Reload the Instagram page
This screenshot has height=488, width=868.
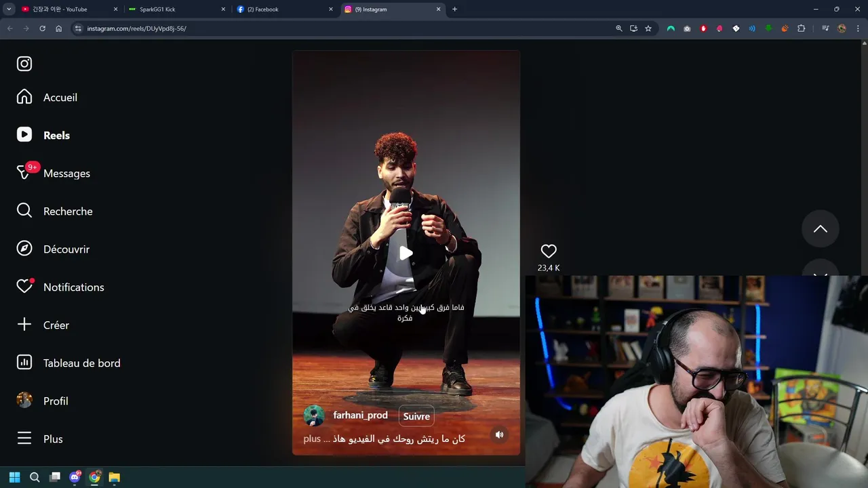pyautogui.click(x=42, y=28)
